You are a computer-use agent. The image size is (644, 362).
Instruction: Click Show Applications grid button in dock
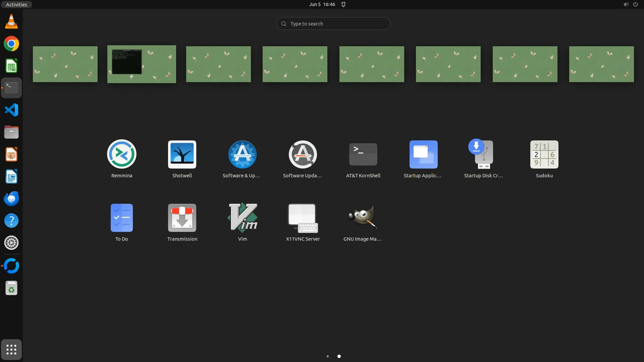pyautogui.click(x=11, y=350)
